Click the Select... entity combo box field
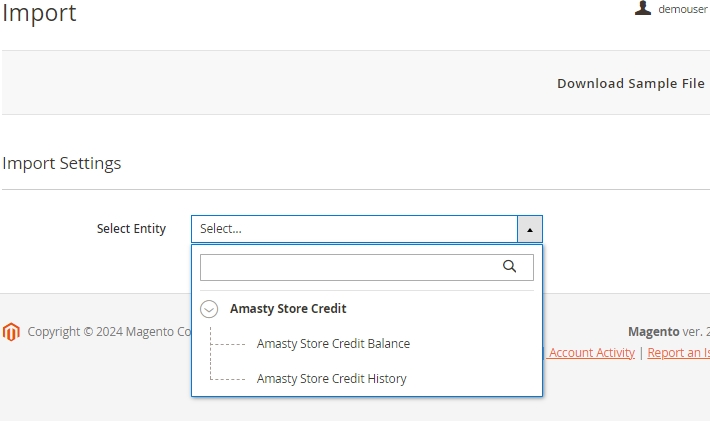 [355, 229]
